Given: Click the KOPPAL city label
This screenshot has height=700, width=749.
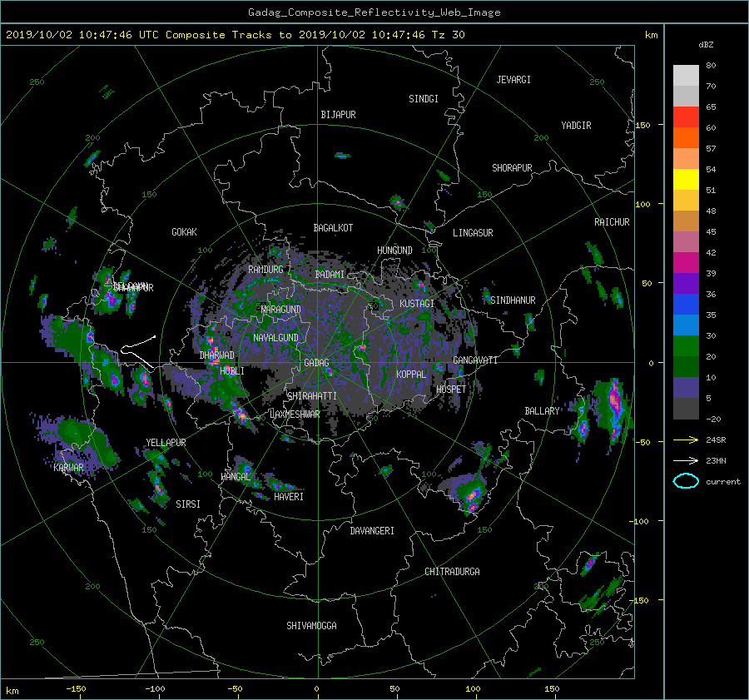Looking at the screenshot, I should coord(411,375).
